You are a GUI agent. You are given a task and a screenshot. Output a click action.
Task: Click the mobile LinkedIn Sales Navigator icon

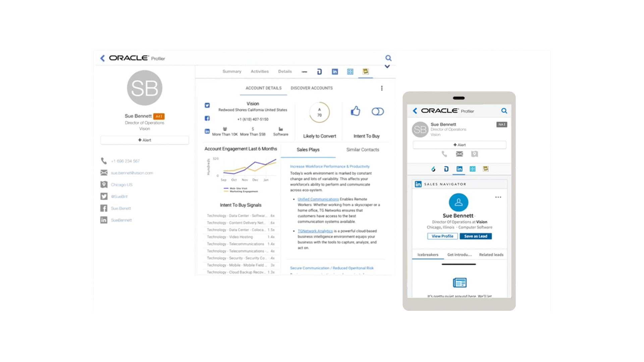coord(460,168)
